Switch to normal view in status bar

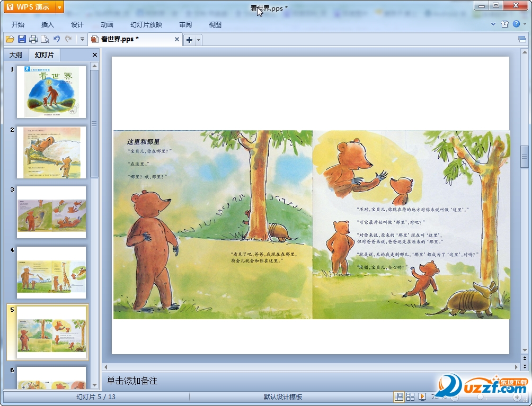pyautogui.click(x=399, y=396)
